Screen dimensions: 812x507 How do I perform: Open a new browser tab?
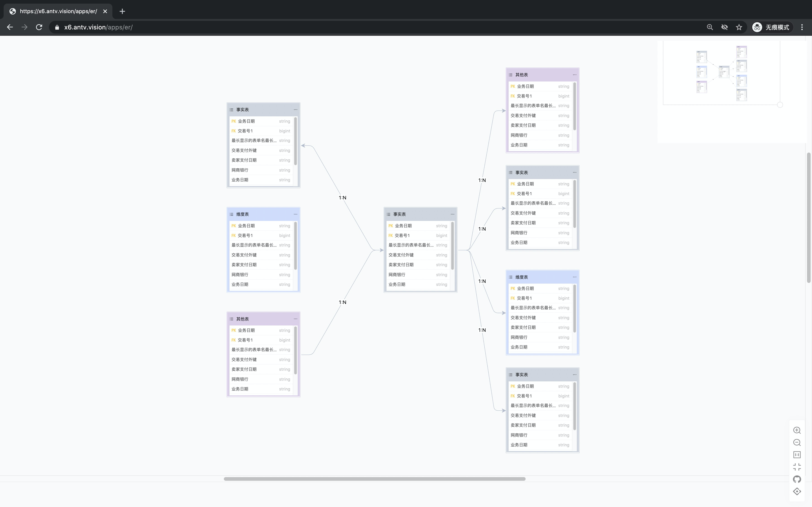coord(122,11)
